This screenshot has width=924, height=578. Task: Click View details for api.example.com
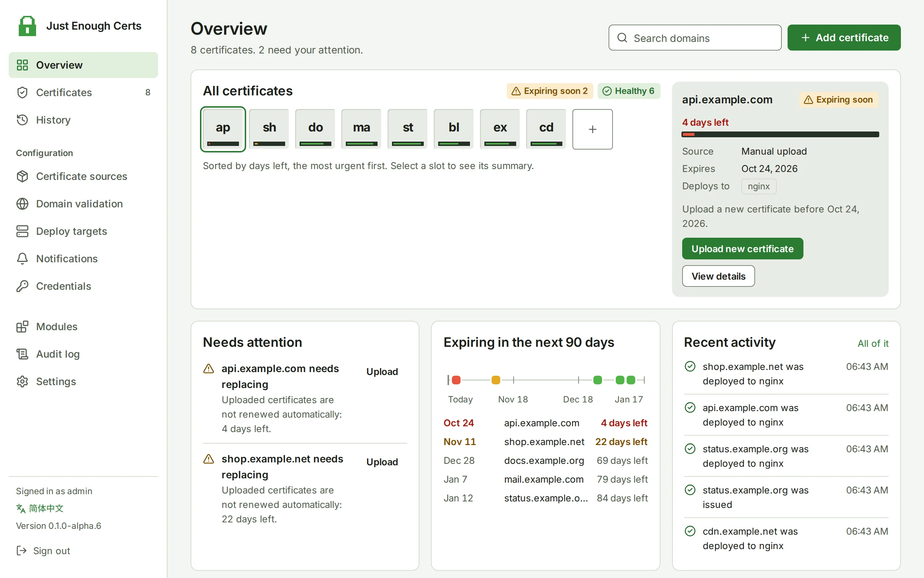click(x=718, y=276)
